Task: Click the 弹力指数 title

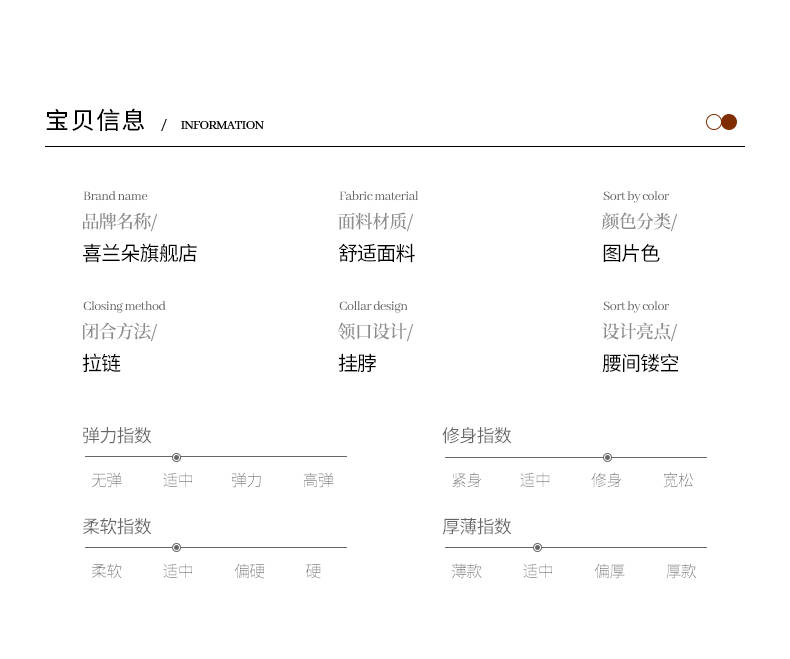Action: pos(117,435)
